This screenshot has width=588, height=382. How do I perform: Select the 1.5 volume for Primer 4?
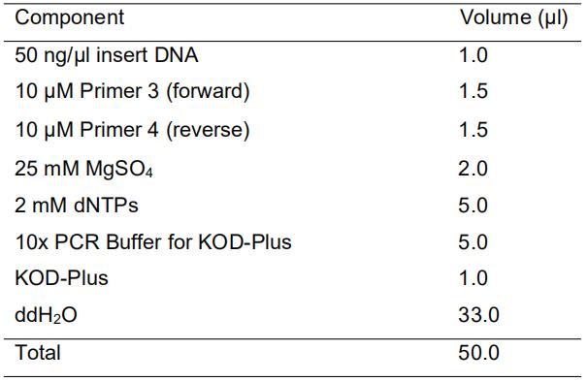click(x=474, y=130)
